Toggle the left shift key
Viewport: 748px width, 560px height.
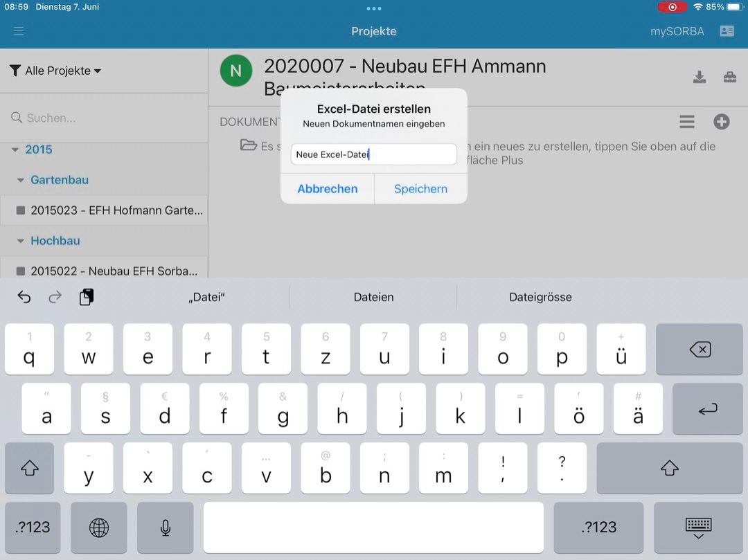click(29, 469)
